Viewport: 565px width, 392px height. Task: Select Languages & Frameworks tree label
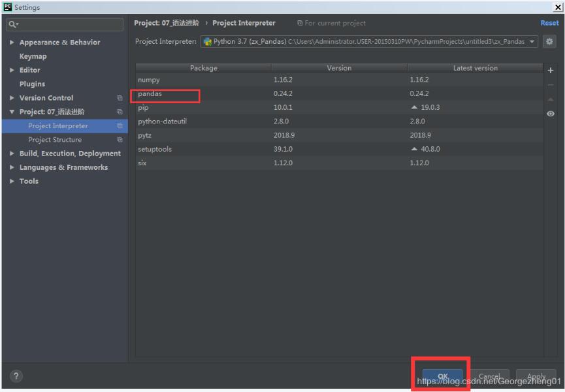pyautogui.click(x=63, y=167)
